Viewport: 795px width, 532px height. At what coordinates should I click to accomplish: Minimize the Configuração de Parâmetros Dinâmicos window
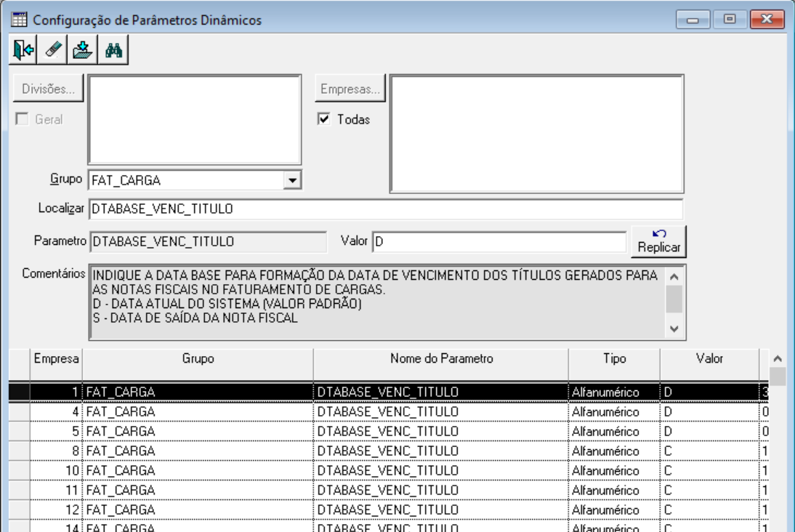pyautogui.click(x=693, y=20)
